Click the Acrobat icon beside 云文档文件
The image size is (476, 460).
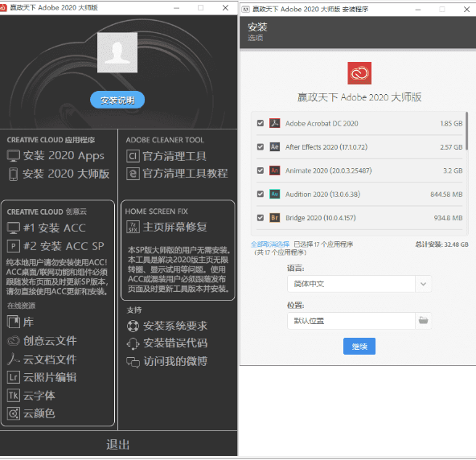tap(14, 359)
